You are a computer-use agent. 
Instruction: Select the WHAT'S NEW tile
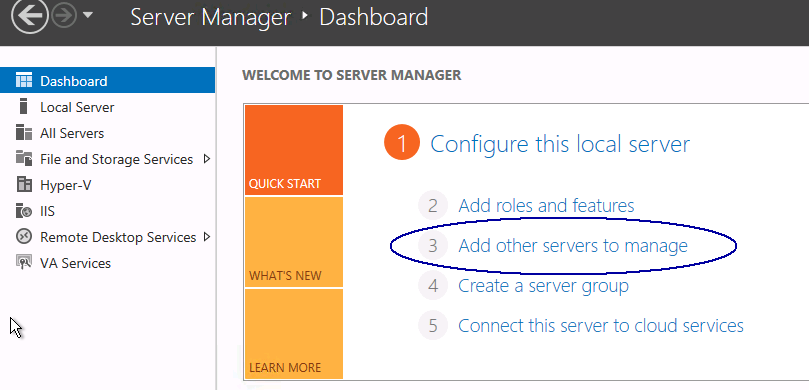(x=294, y=242)
